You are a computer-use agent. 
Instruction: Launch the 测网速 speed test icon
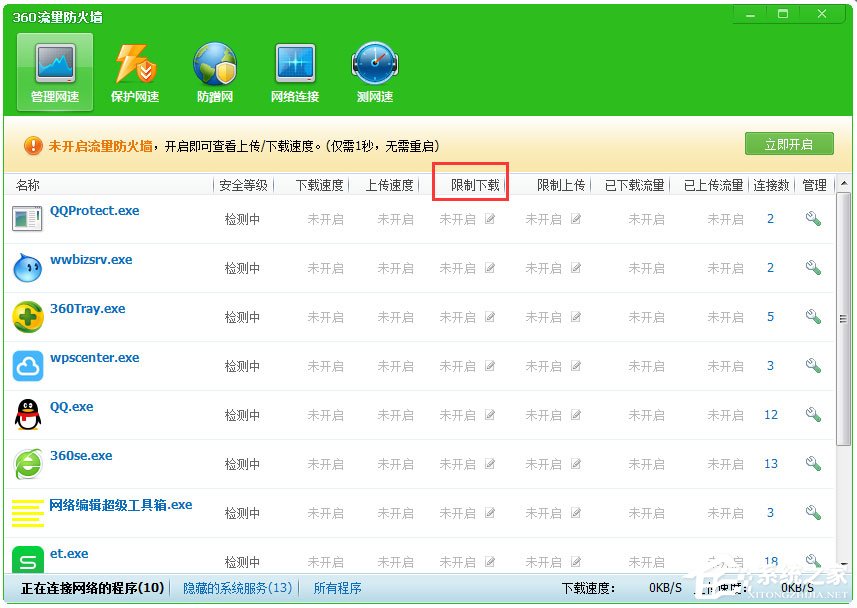point(374,70)
